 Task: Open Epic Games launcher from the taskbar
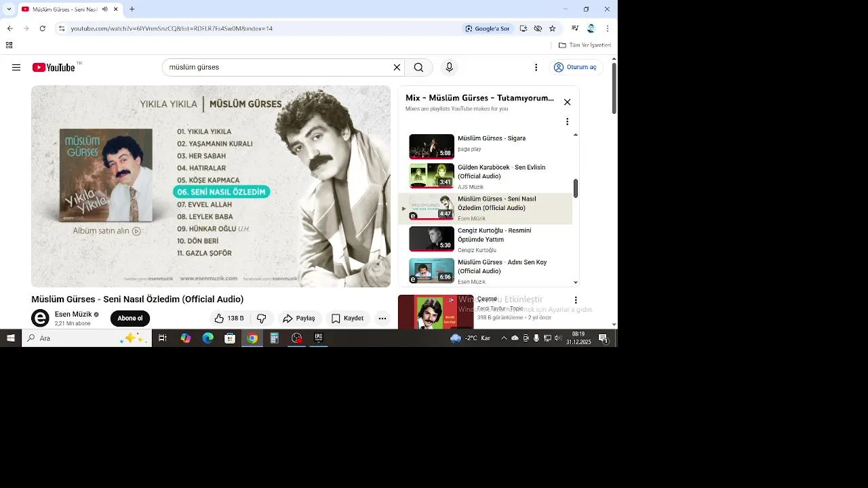click(318, 338)
